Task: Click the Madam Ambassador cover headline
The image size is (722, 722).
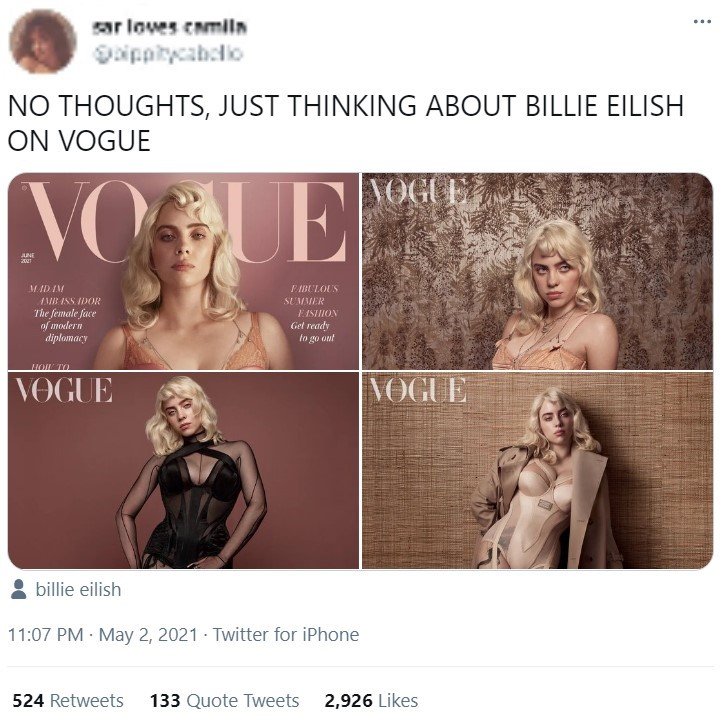Action: click(64, 313)
